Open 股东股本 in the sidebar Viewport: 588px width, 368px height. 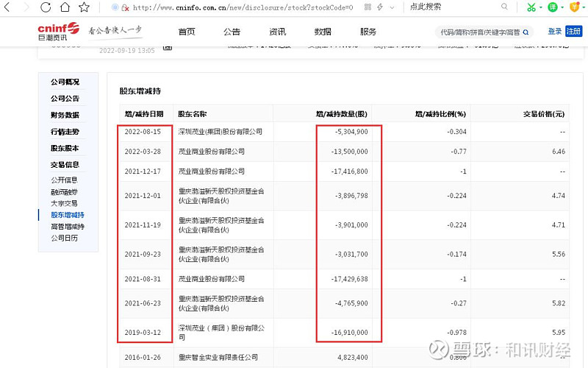(x=65, y=148)
